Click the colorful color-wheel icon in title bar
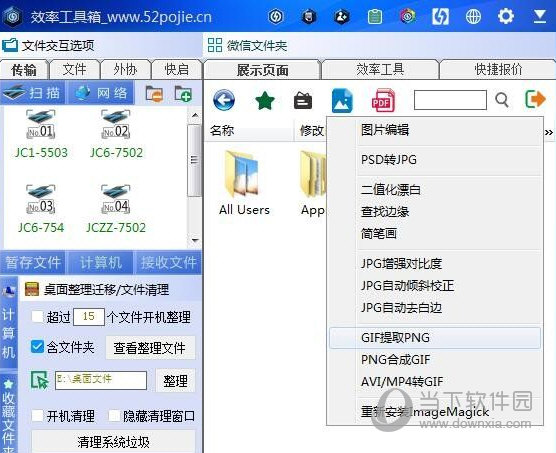The image size is (556, 453). [x=408, y=16]
